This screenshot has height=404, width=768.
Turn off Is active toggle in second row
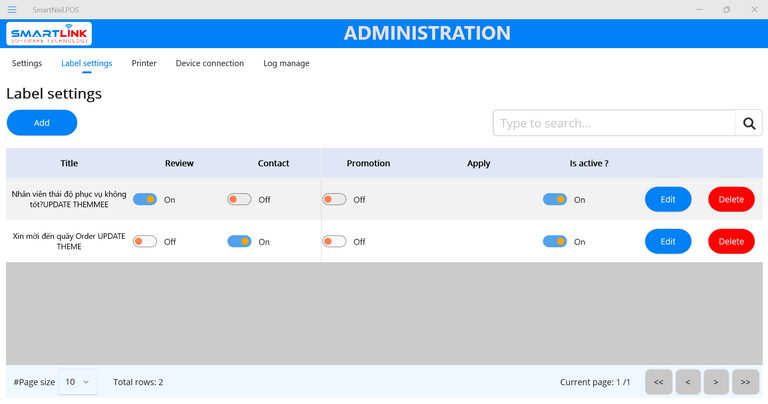554,241
